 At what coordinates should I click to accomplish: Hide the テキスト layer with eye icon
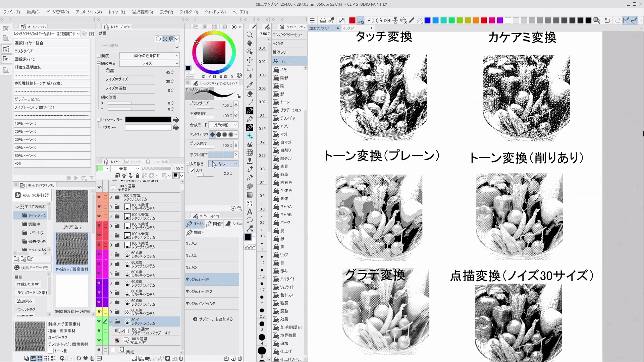[99, 188]
